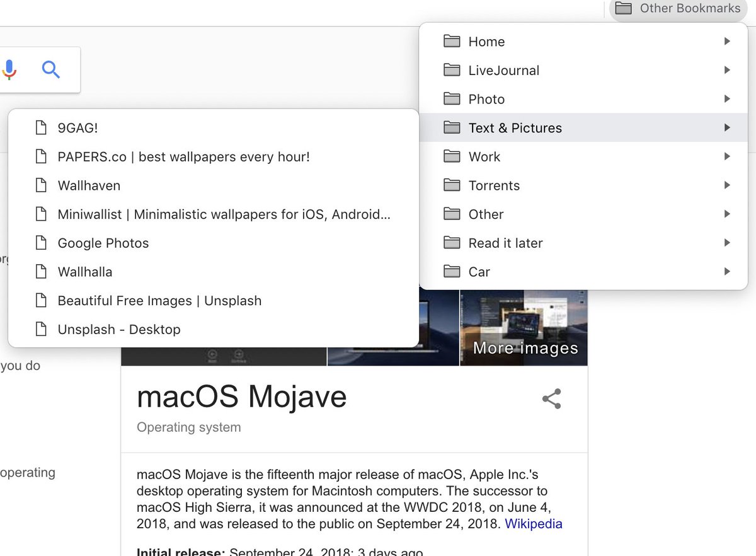The height and width of the screenshot is (556, 756).
Task: Click the folder icon beside Other in dropdown
Action: point(452,214)
